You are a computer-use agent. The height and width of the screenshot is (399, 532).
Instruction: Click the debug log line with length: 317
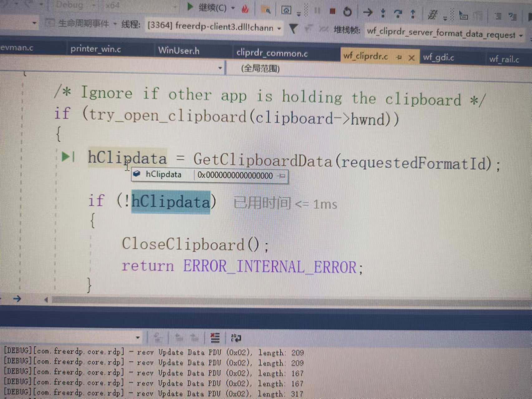[x=153, y=393]
